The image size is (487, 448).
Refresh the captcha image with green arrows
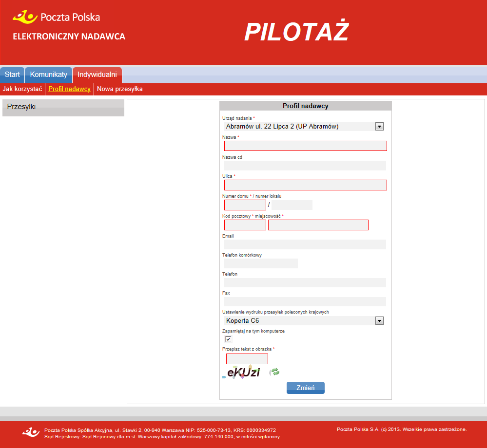pos(275,372)
